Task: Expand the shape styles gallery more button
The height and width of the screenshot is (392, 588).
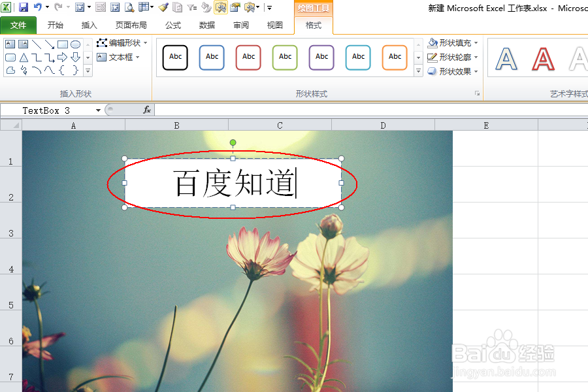Action: [x=419, y=71]
